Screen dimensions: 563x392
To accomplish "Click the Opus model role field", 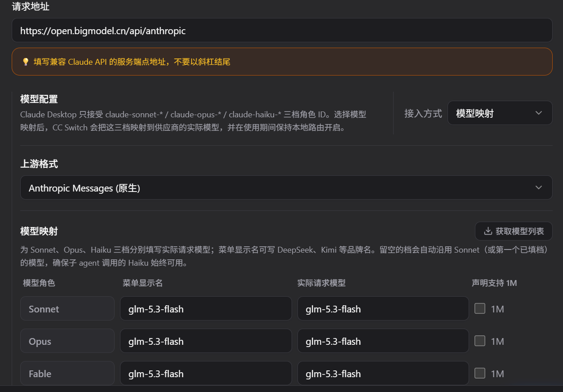I will pos(67,341).
